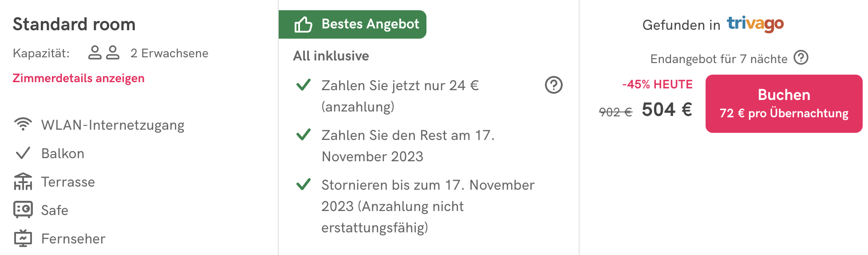Screen dimensions: 868x255
Task: Click the two-person capacity icon
Action: click(x=104, y=52)
